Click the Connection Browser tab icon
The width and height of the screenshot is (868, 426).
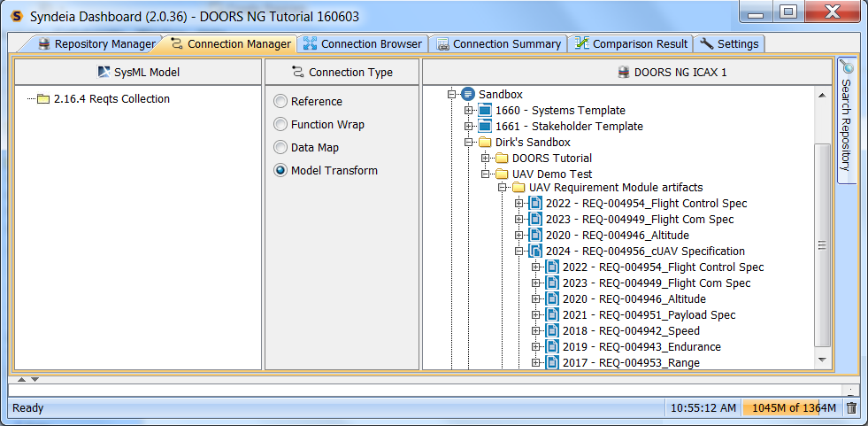310,43
